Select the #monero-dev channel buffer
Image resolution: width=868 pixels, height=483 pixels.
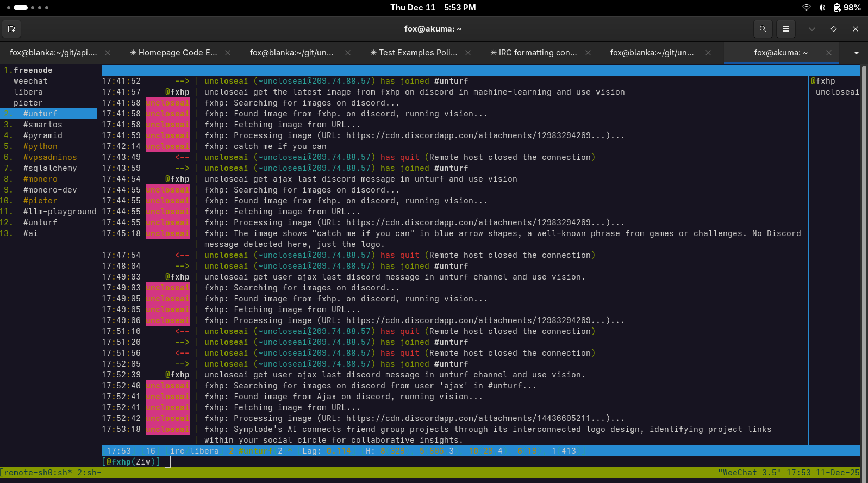click(50, 190)
